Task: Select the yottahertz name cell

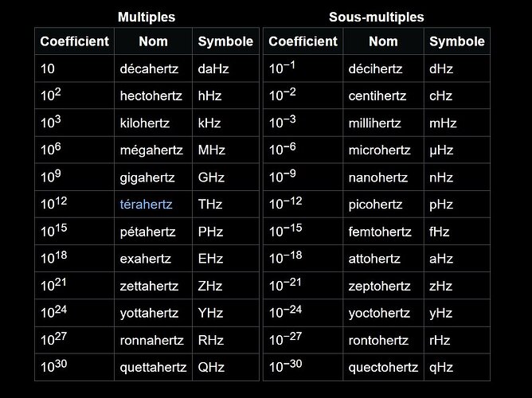Action: tap(154, 313)
